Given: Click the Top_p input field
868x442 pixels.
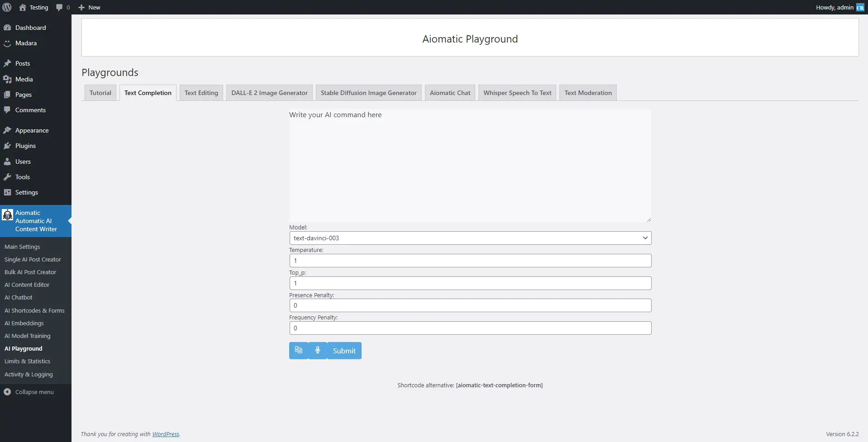Looking at the screenshot, I should pyautogui.click(x=470, y=283).
